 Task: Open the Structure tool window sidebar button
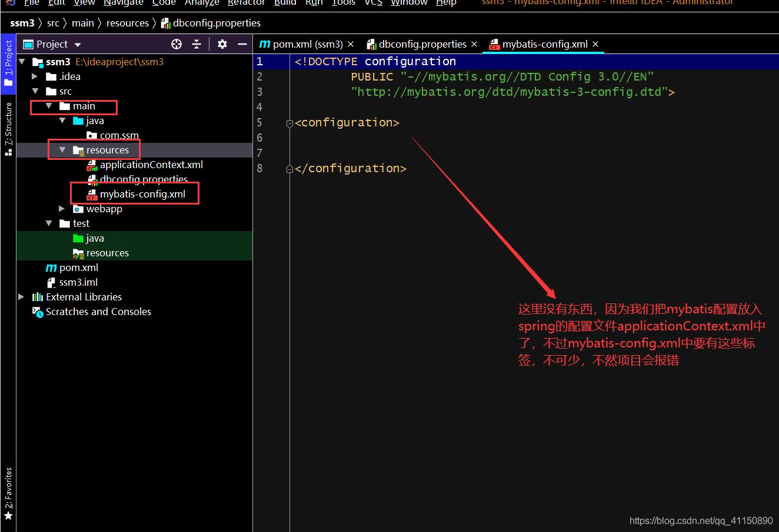8,128
